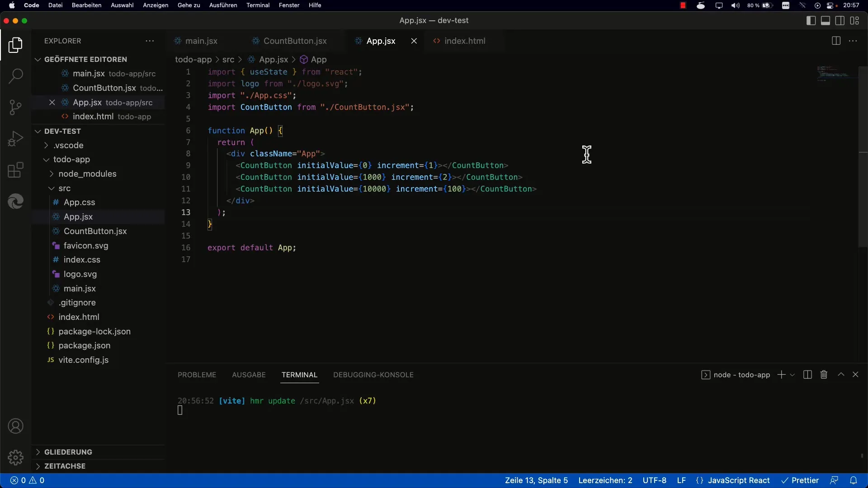
Task: Open editor more actions ellipsis
Action: tap(853, 41)
